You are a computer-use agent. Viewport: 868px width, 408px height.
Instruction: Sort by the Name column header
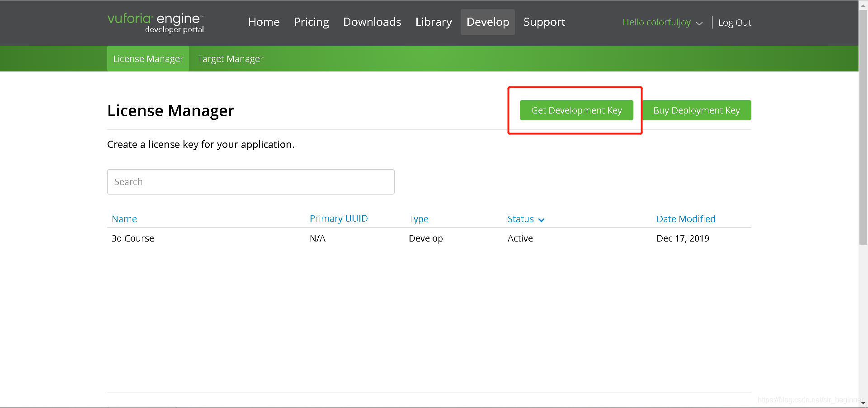coord(124,219)
